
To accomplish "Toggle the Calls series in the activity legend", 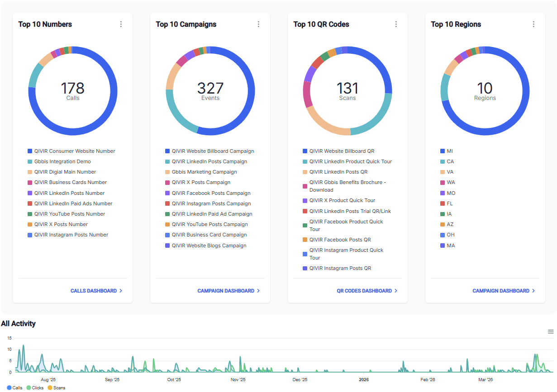I will [15, 387].
